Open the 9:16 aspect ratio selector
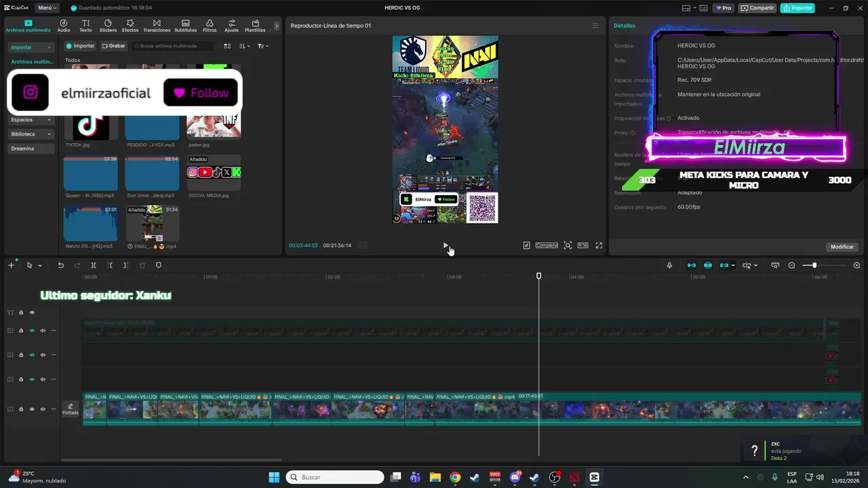 [583, 245]
